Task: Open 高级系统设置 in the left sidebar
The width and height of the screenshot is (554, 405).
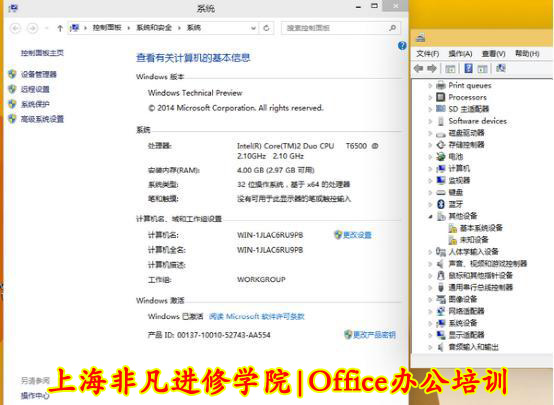Action: click(42, 119)
